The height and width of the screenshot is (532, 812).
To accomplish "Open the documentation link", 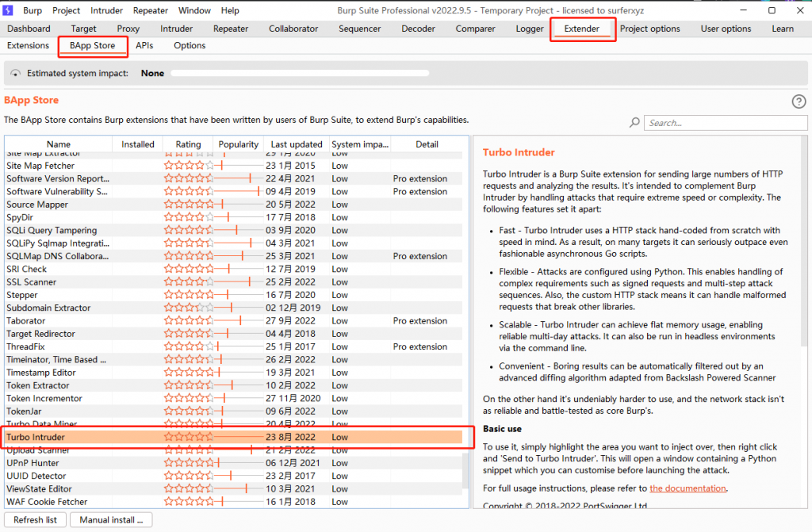I will [x=687, y=488].
